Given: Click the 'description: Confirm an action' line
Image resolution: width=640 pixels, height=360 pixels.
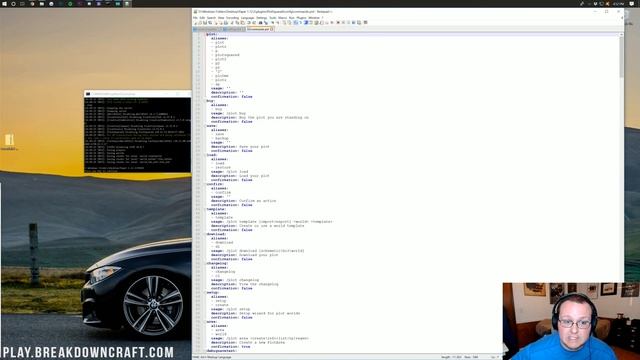Looking at the screenshot, I should click(244, 201).
